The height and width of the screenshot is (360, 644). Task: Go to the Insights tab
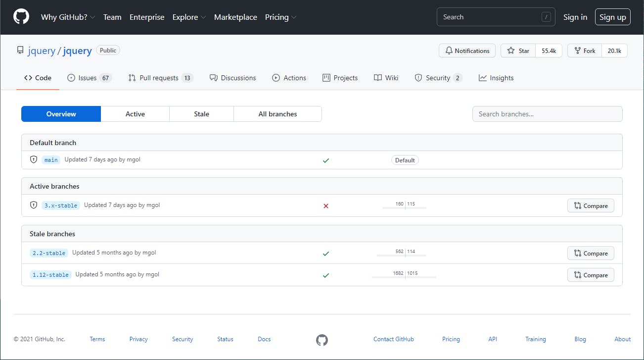tap(496, 78)
